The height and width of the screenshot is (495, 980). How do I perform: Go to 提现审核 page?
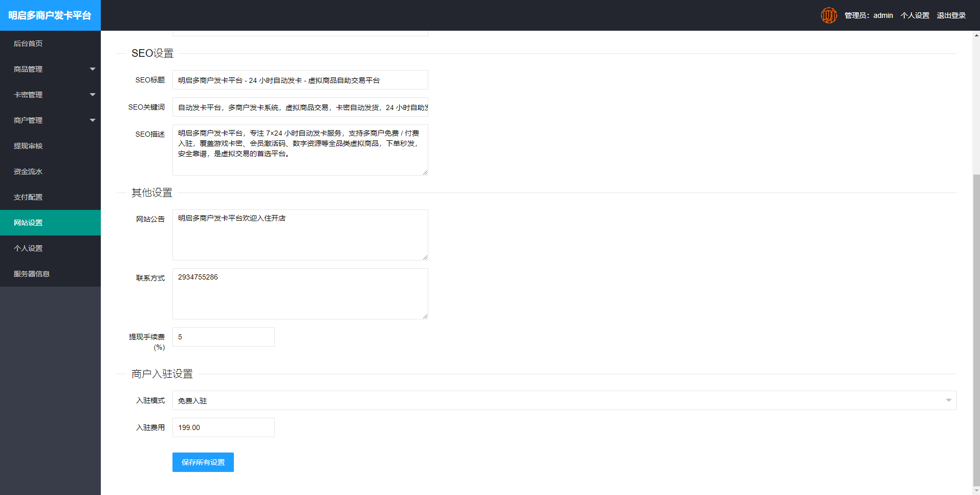tap(29, 146)
